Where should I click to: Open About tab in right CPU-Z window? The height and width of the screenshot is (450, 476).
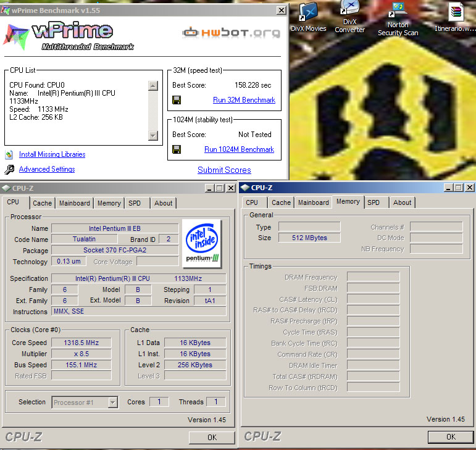coord(403,202)
